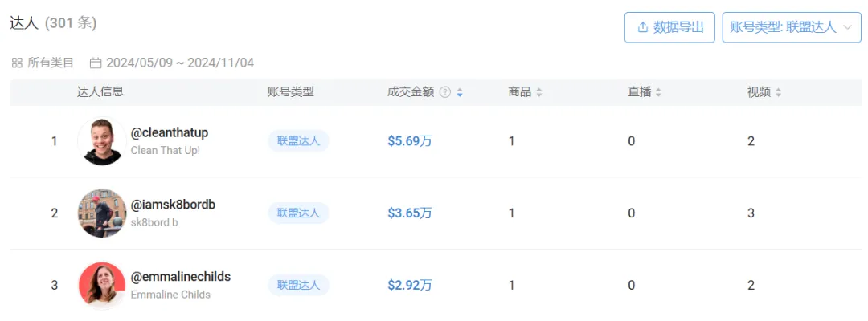Click the 所有类目 category grid icon
The height and width of the screenshot is (321, 868).
[17, 63]
